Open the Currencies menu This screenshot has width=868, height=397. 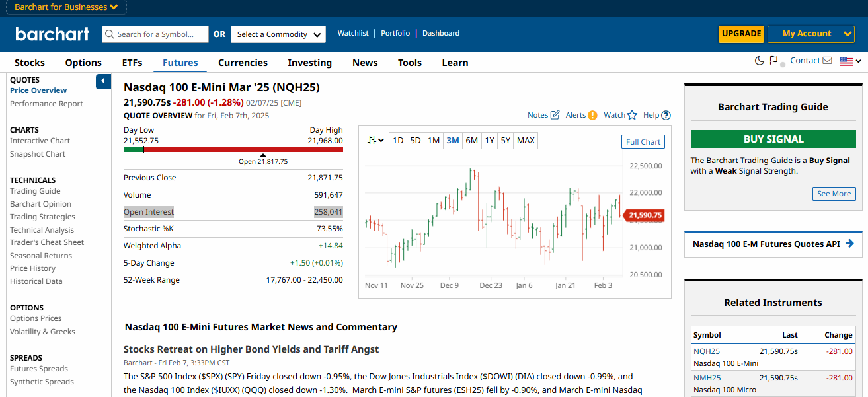coord(243,63)
